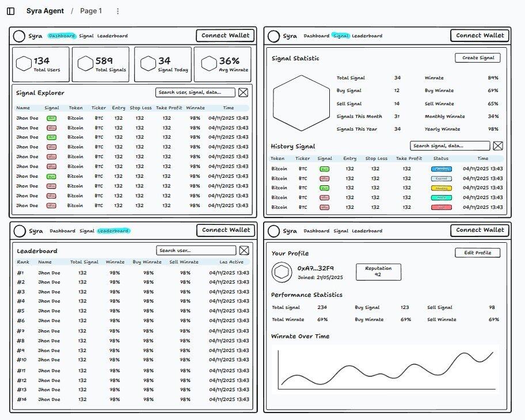Toggle the sidebar panel icon beside Syra Agent

[10, 11]
